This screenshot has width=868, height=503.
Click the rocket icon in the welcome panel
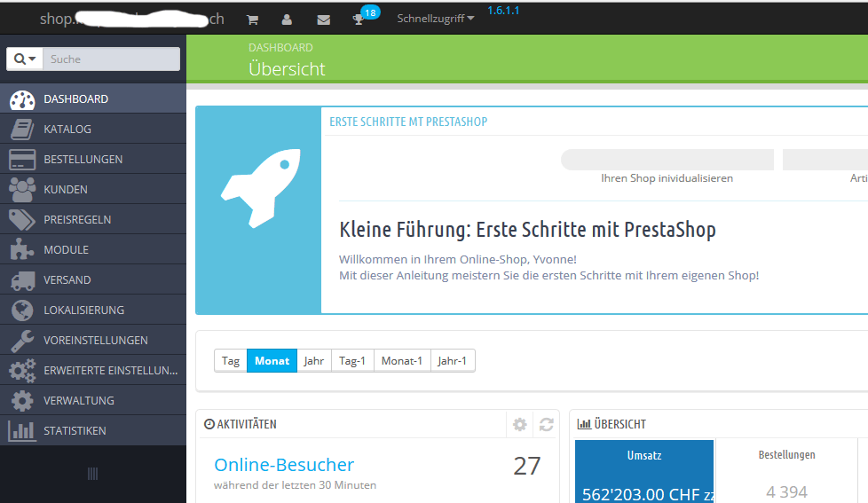pos(260,188)
